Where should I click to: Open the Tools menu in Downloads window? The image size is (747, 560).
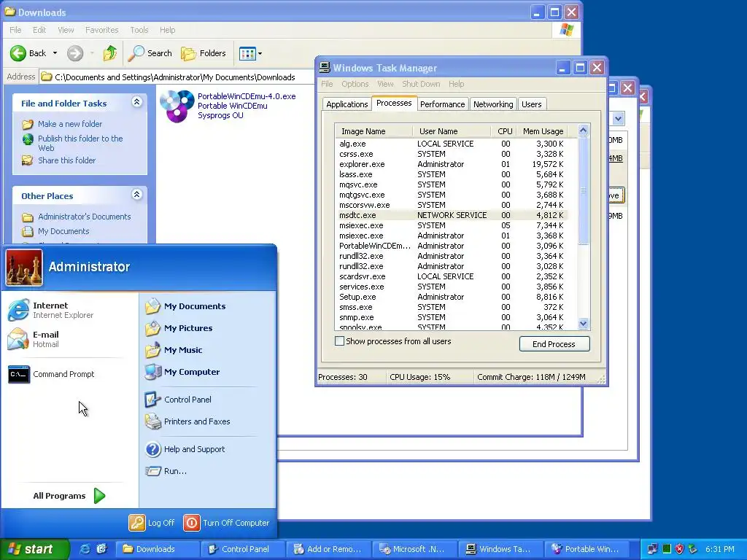(x=139, y=30)
